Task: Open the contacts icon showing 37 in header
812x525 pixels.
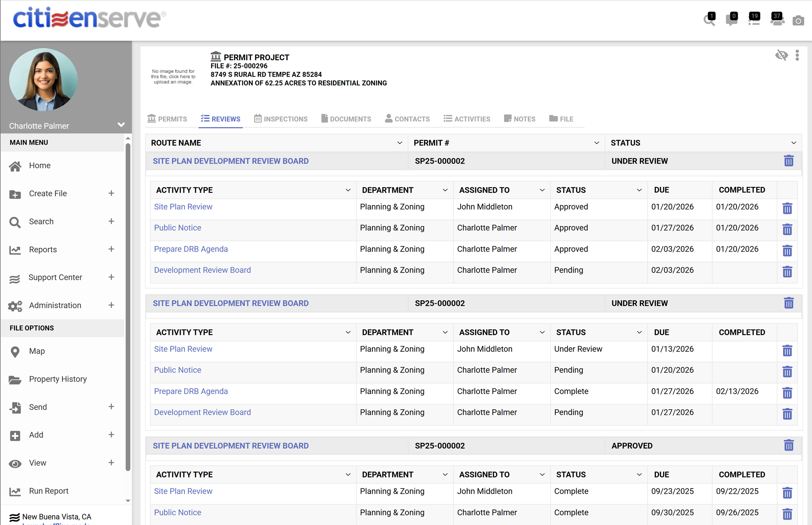Action: [x=777, y=21]
